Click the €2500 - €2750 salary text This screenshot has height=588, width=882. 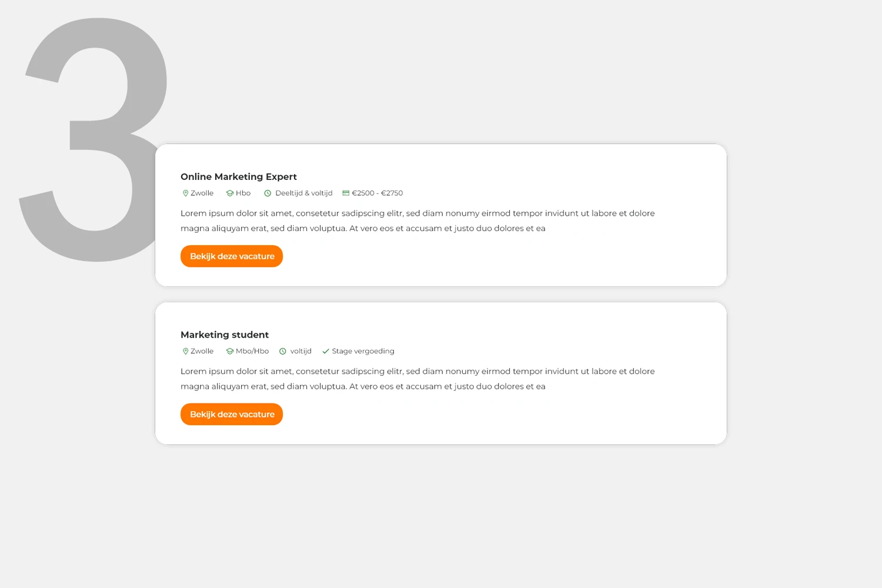[x=377, y=193]
